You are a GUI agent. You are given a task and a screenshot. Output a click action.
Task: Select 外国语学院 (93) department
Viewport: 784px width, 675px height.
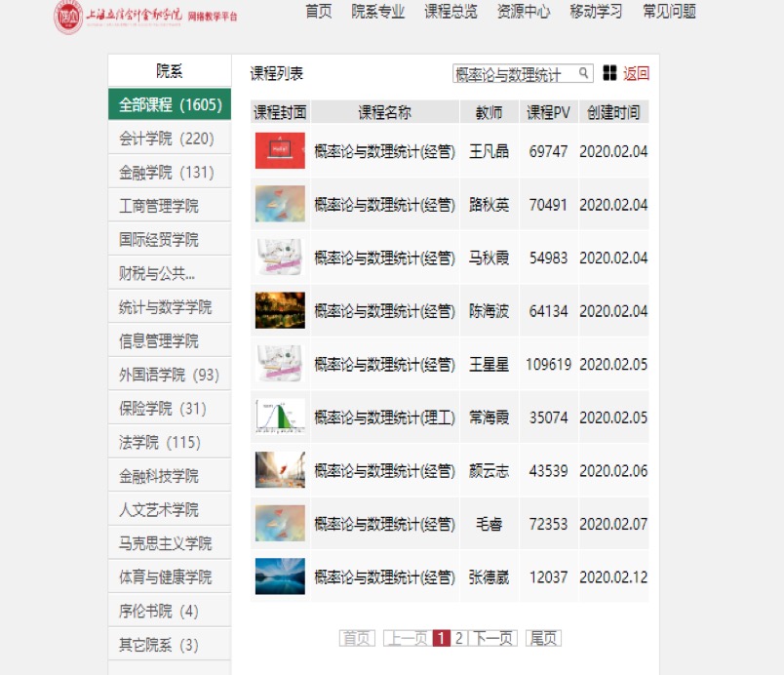(x=169, y=375)
